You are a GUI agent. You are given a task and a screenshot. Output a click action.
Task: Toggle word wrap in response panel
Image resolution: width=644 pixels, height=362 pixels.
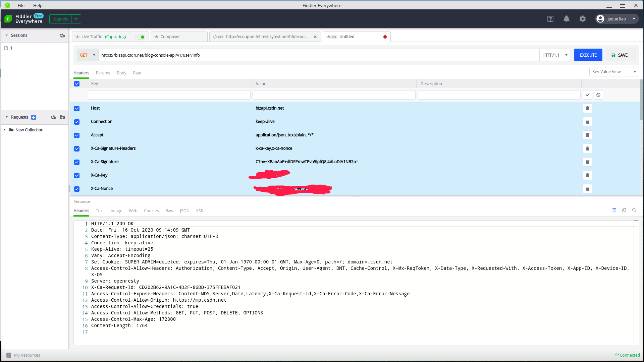[614, 210]
